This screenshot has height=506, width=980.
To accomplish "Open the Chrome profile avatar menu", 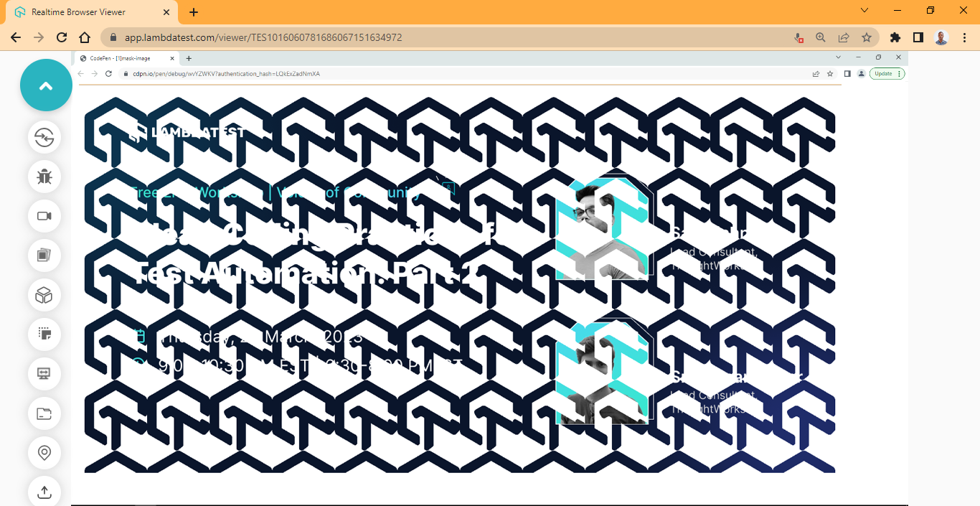I will click(942, 37).
